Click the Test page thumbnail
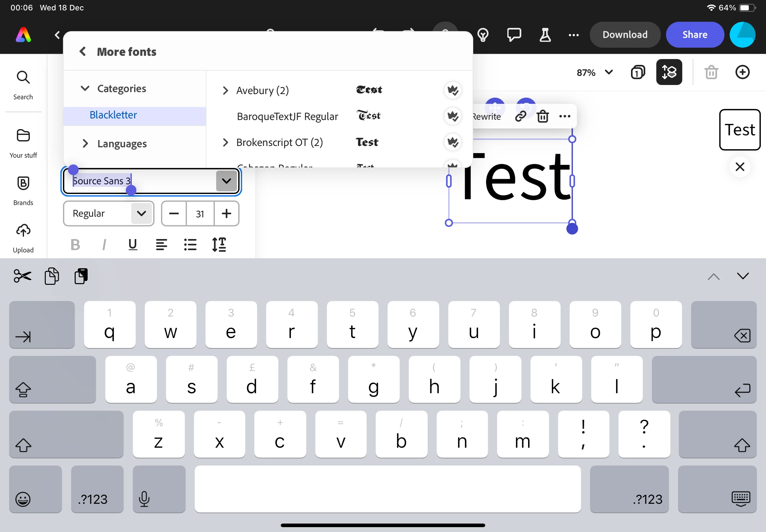 740,130
